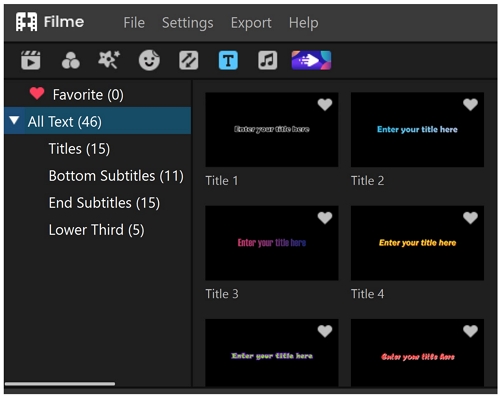
Task: Select Titles (15) category
Action: tap(79, 149)
